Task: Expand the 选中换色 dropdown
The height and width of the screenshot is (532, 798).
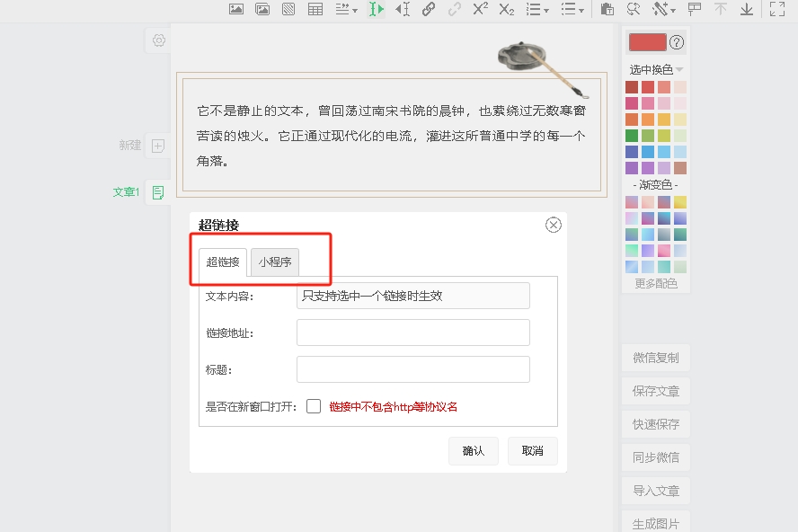Action: [x=679, y=70]
